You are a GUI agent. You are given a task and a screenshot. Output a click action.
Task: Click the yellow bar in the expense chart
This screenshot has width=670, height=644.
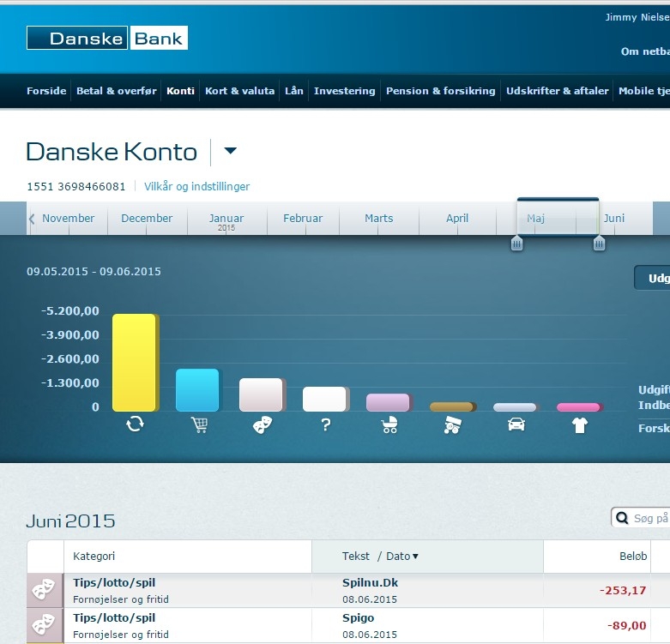click(135, 362)
